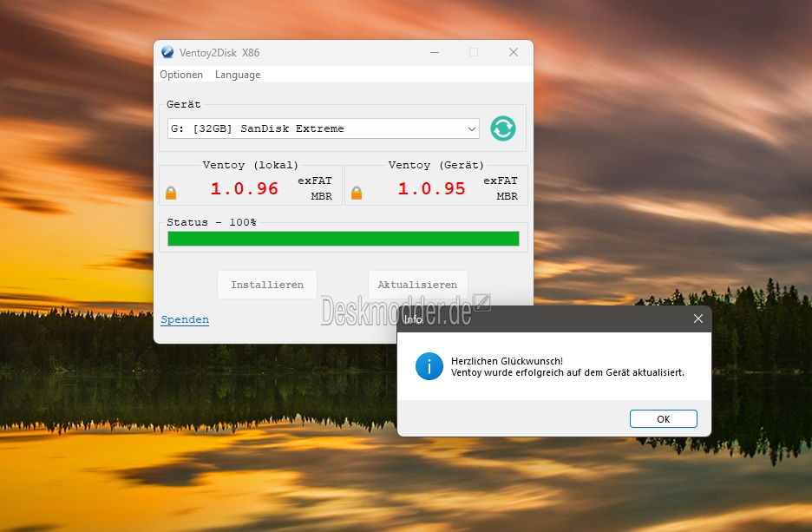This screenshot has height=532, width=812.
Task: Click the blue info icon in dialog
Action: coord(429,366)
